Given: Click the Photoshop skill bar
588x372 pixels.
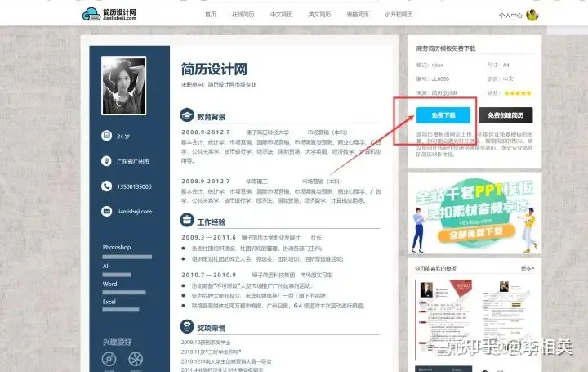Looking at the screenshot, I should 127,258.
